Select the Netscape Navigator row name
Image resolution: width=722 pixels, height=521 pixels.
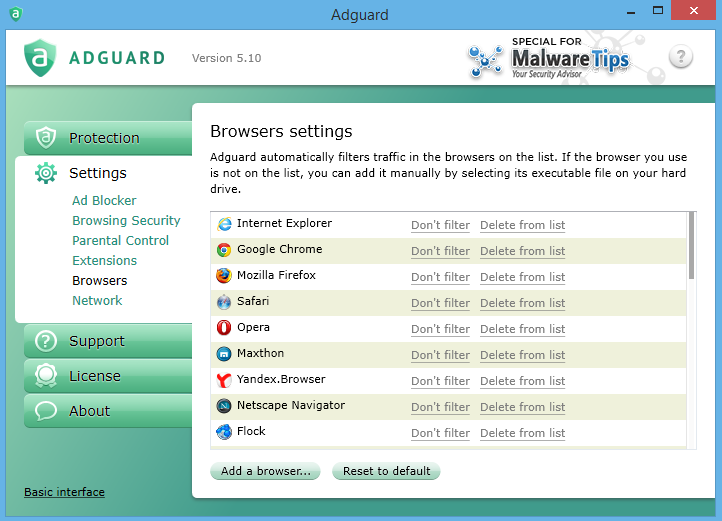tap(291, 405)
